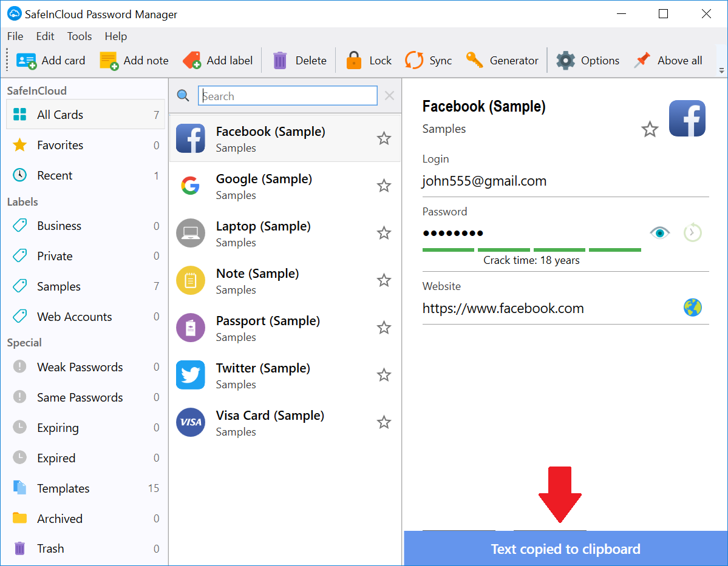Click into the Search field

click(x=288, y=96)
